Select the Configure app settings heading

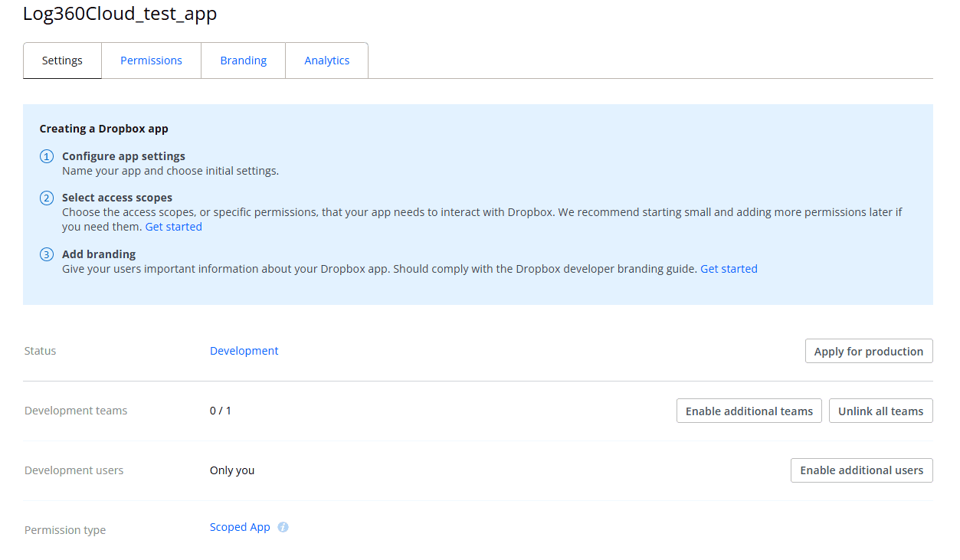[x=123, y=156]
